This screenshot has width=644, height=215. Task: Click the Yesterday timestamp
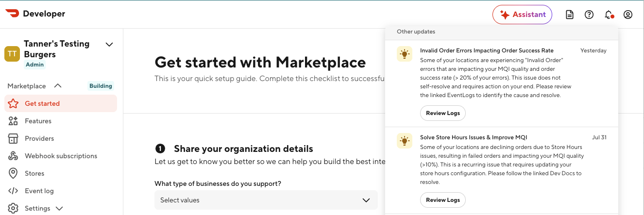[593, 50]
